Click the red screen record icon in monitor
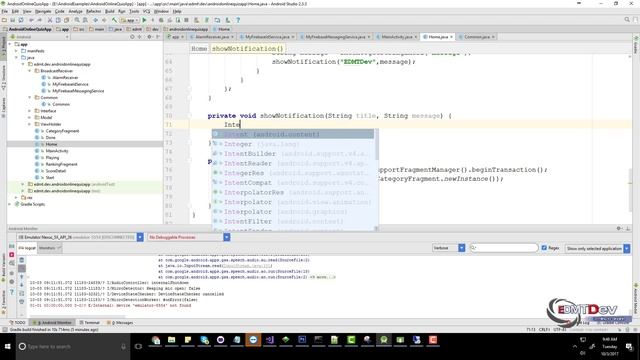This screenshot has height=360, width=640. click(x=12, y=255)
